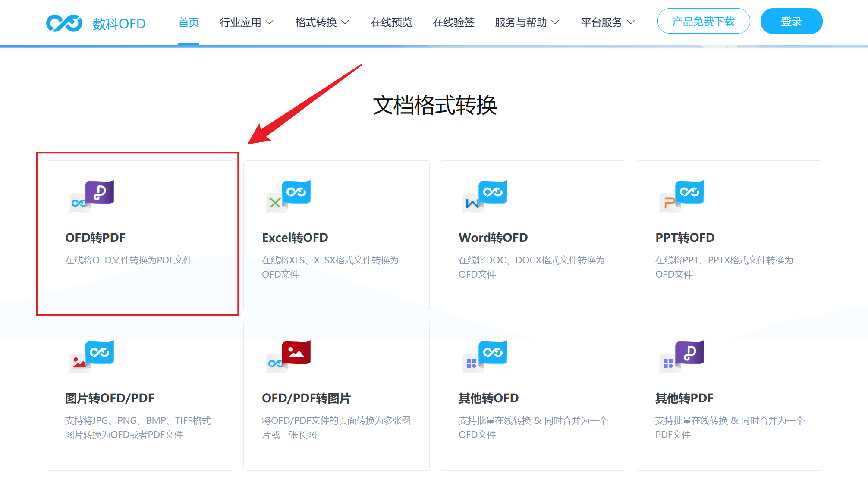
Task: Click the 图片转OFD/PDF image icon
Action: 91,358
